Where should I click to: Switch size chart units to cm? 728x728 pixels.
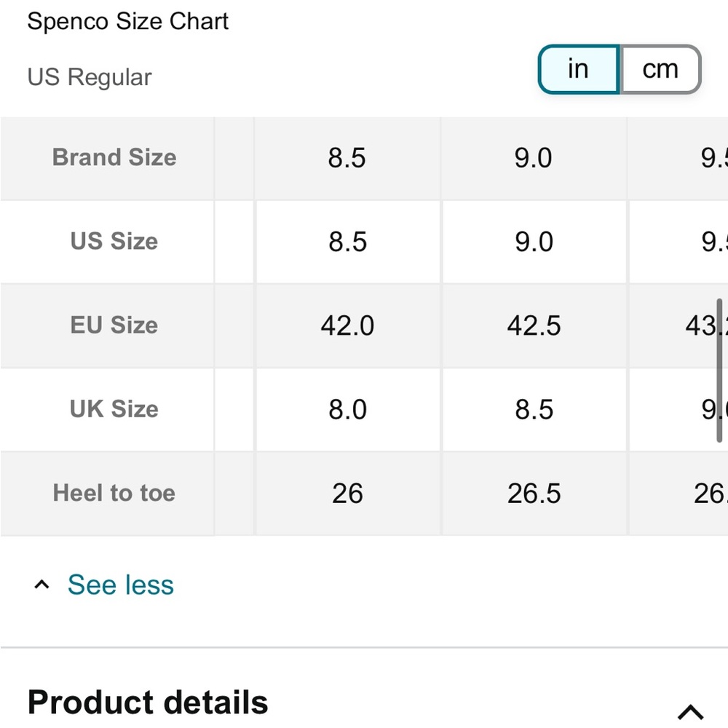pos(660,70)
